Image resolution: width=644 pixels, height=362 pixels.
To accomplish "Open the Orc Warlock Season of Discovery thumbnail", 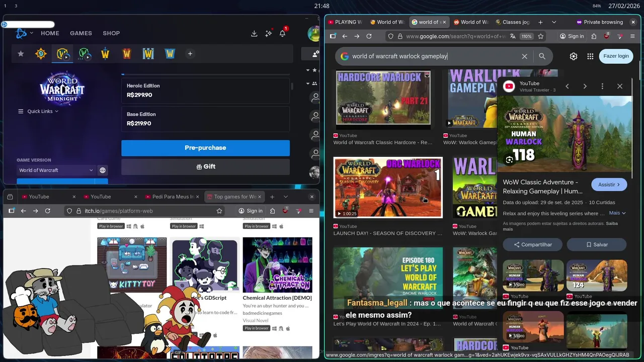I will tap(388, 188).
